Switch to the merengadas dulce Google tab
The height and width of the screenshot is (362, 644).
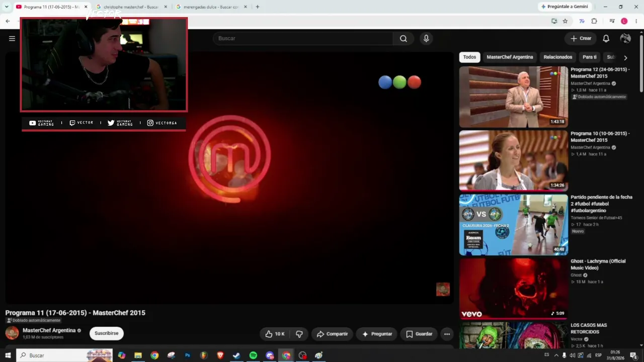pos(211,7)
